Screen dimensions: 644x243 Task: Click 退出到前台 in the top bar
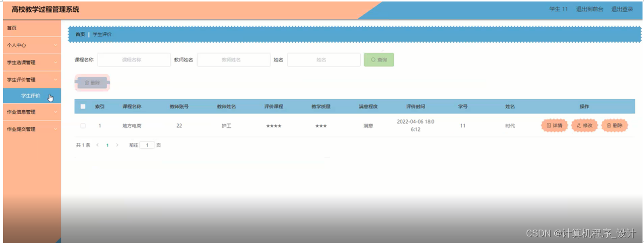[590, 9]
